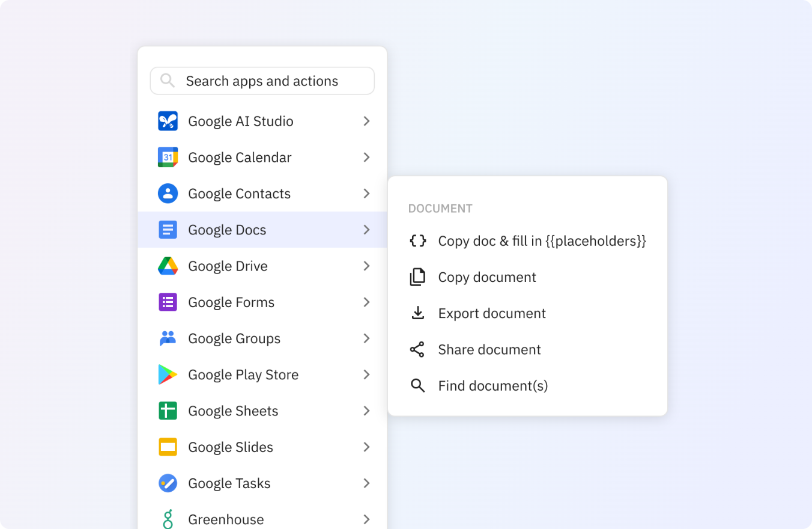The image size is (812, 529).
Task: Click the Google Sheets label
Action: tap(233, 411)
